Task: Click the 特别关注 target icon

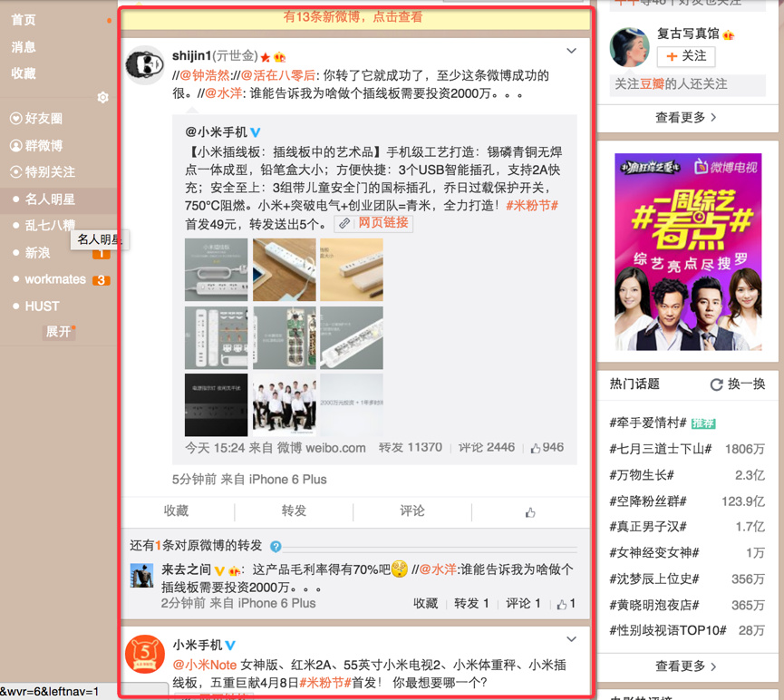Action: pyautogui.click(x=16, y=172)
